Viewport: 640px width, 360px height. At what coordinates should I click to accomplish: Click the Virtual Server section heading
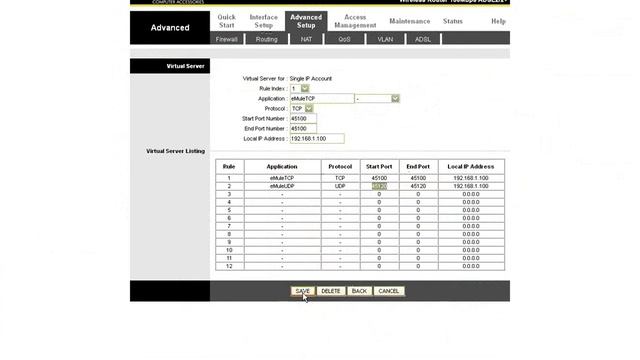click(185, 66)
